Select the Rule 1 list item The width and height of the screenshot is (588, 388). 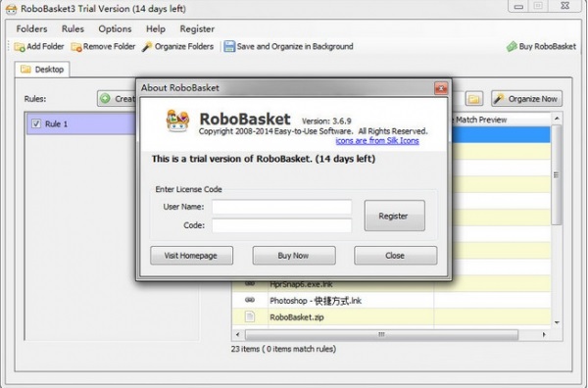[81, 123]
